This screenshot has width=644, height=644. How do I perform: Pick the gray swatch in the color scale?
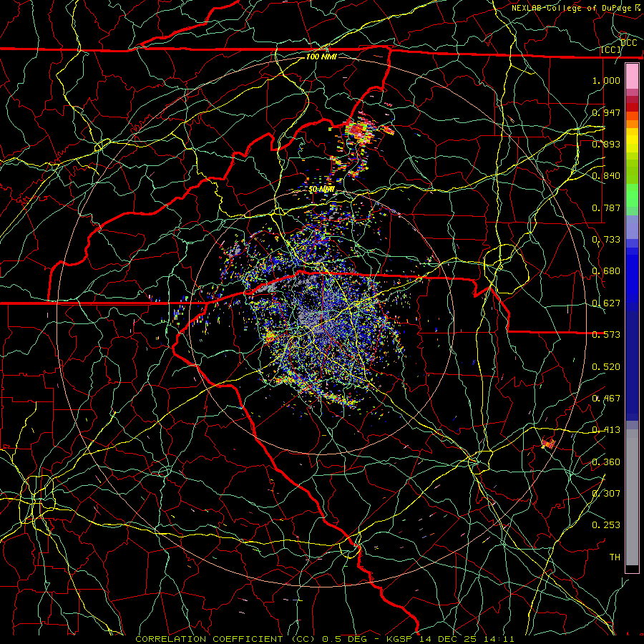pos(632,497)
